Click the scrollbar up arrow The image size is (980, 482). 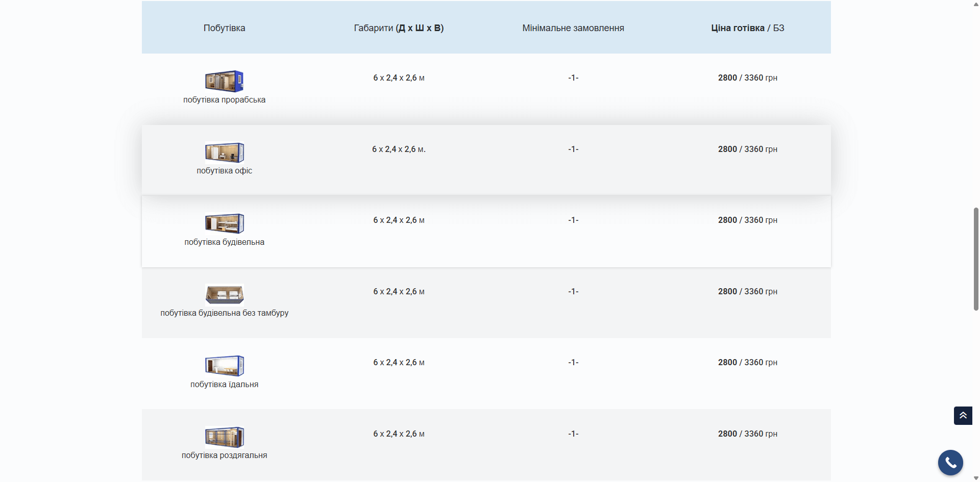[x=976, y=4]
